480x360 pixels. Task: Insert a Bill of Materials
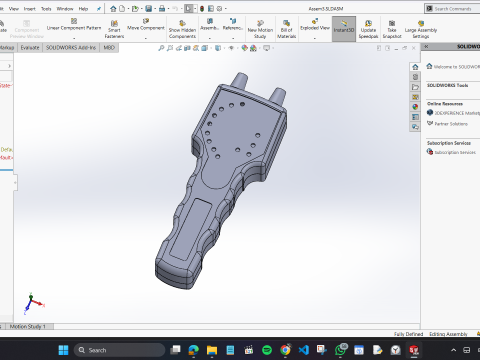coord(286,29)
